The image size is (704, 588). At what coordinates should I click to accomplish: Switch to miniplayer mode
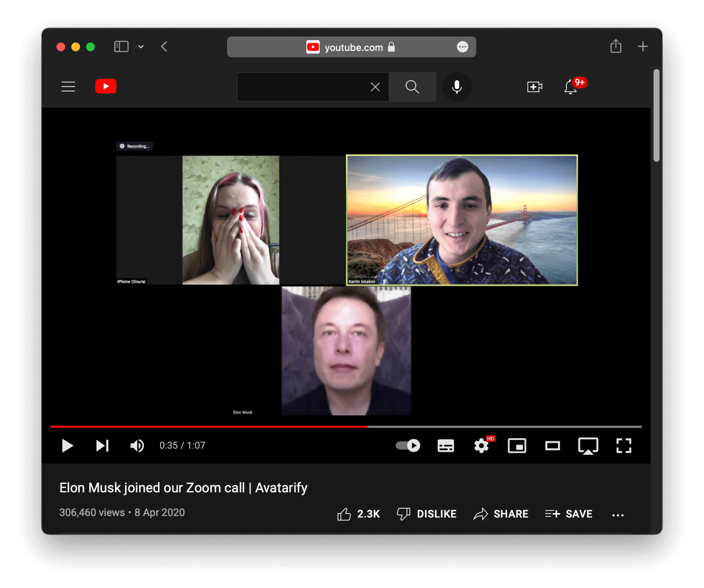(x=517, y=446)
